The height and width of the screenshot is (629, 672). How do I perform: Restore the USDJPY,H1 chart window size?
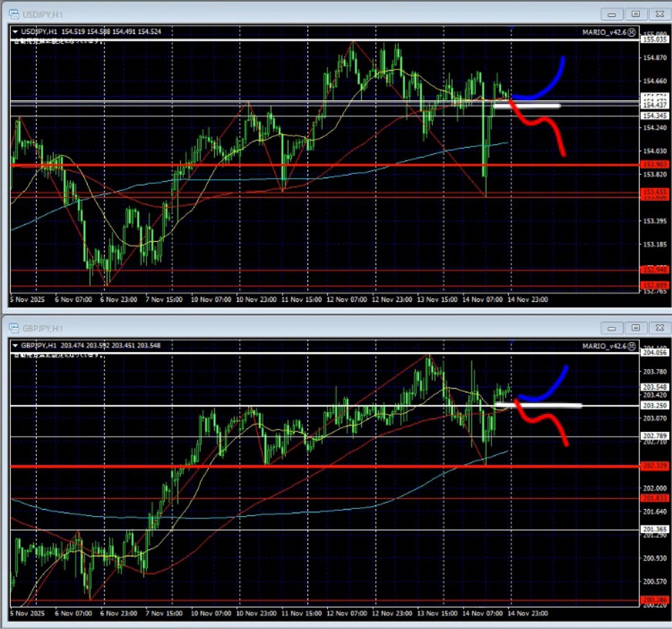click(636, 14)
